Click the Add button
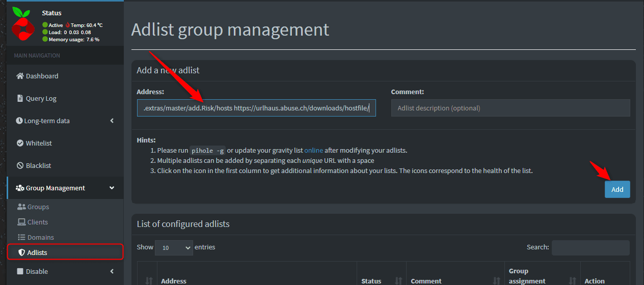Screen dimensions: 644x285 (618, 189)
